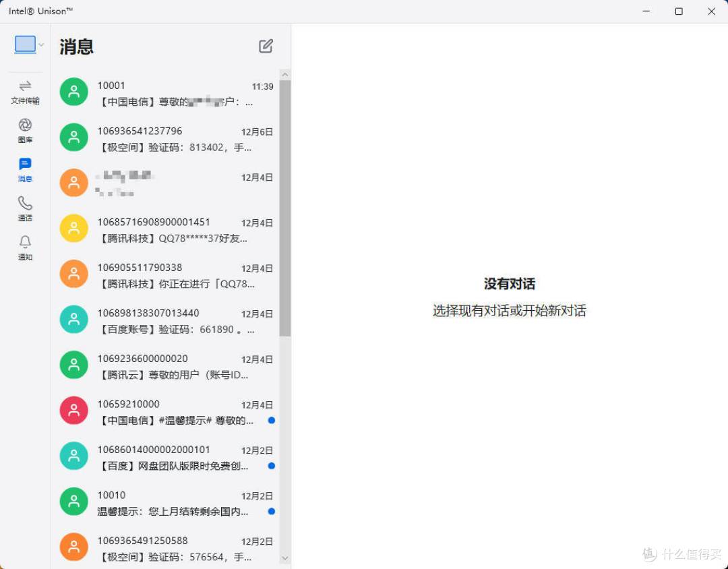Click the compose new message icon

(265, 46)
